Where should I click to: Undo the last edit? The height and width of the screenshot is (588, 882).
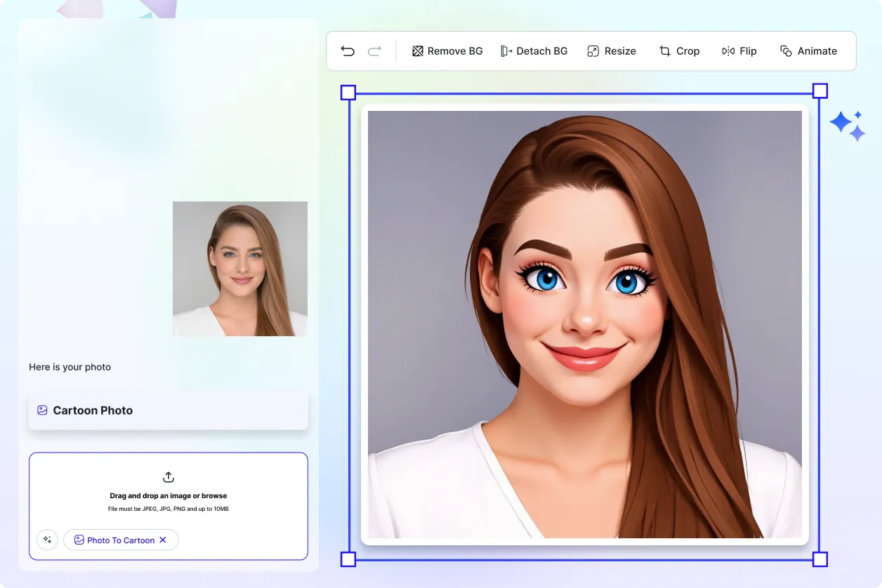[347, 51]
